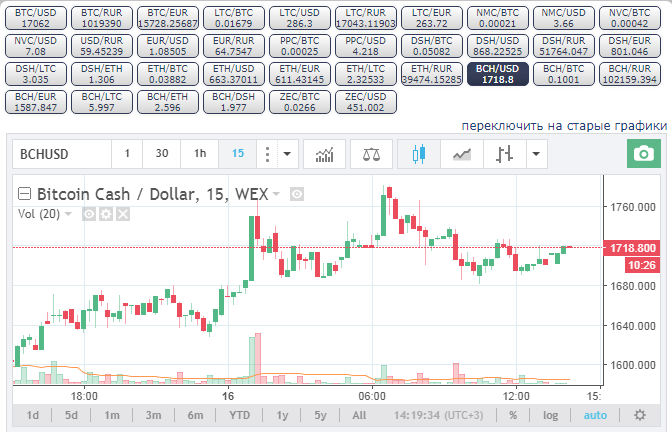The width and height of the screenshot is (672, 432).
Task: Select the Bars chart style icon
Action: (x=504, y=154)
